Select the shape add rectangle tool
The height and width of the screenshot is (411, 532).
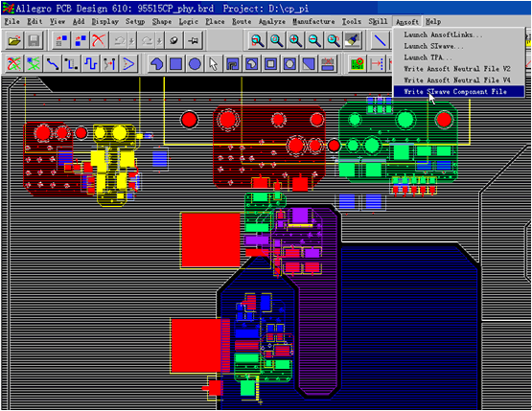(175, 64)
